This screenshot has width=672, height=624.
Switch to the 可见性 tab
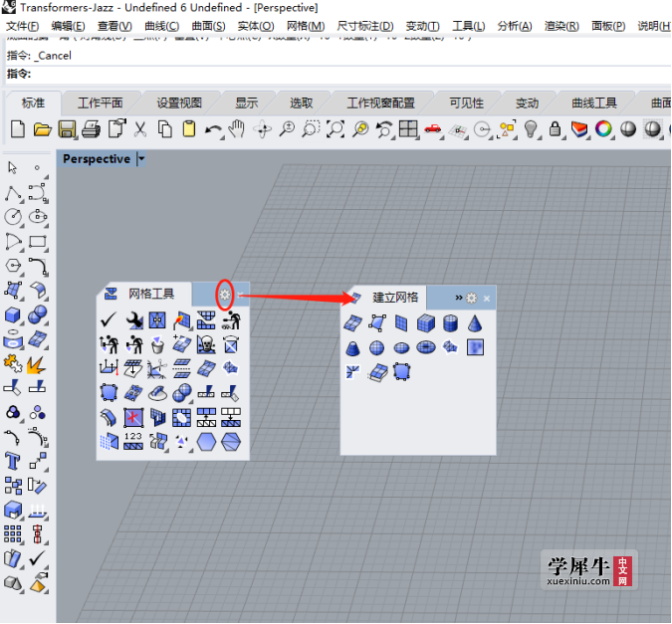[x=466, y=104]
